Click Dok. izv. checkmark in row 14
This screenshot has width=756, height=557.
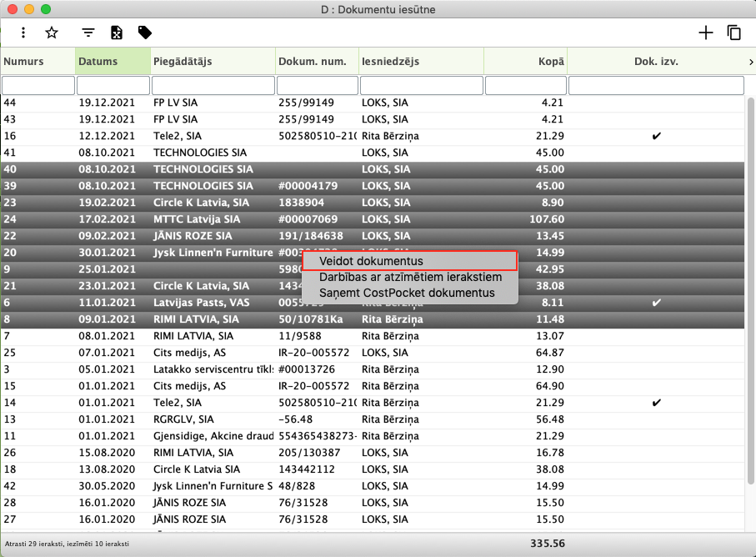pyautogui.click(x=656, y=403)
